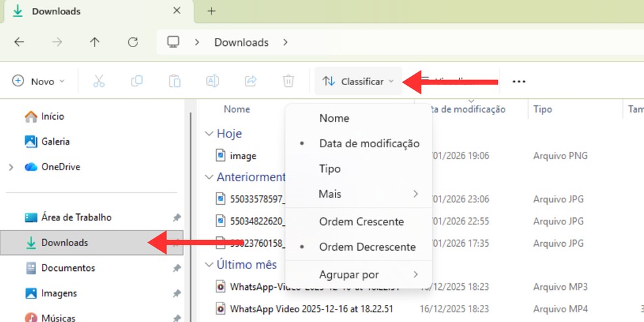The width and height of the screenshot is (644, 322).
Task: Click the Nome column header
Action: tap(236, 109)
